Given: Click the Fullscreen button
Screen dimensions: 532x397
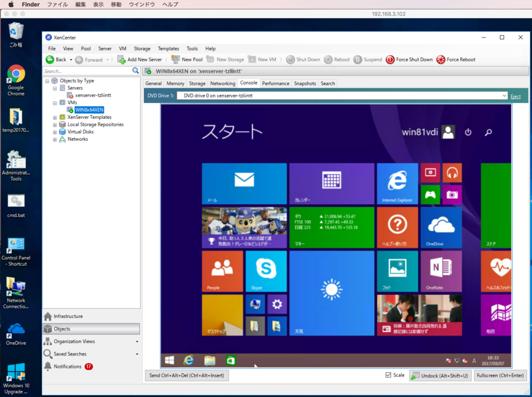Looking at the screenshot, I should [500, 376].
